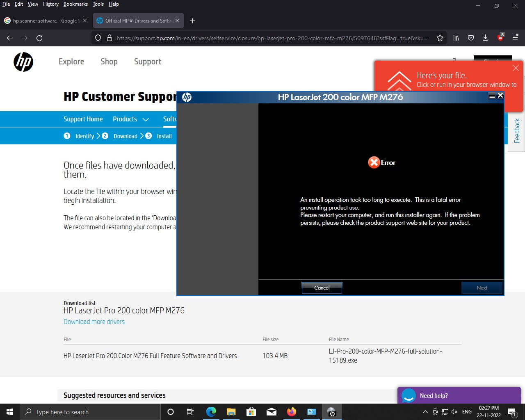This screenshot has height=420, width=525.
Task: Click the Windows taskbar search box
Action: point(90,412)
